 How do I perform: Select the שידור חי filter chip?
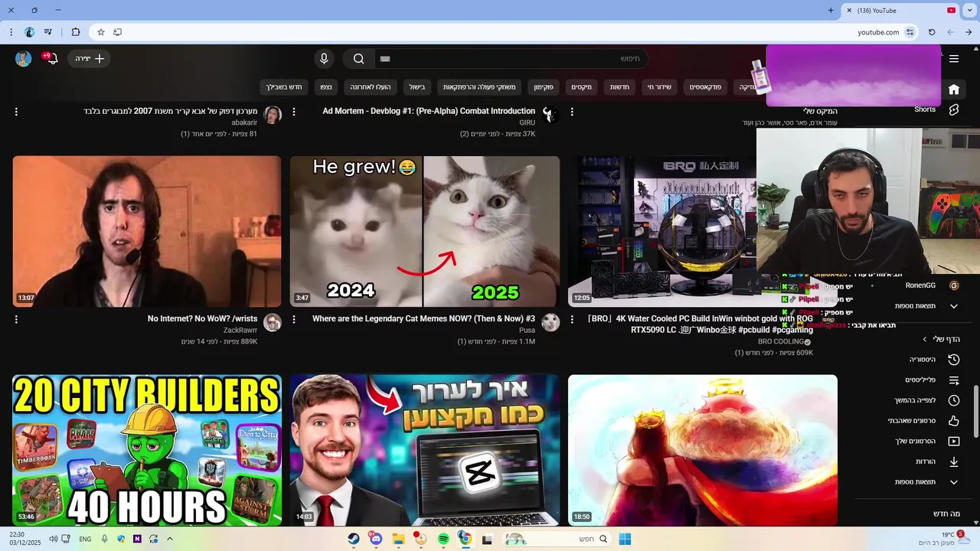click(659, 87)
